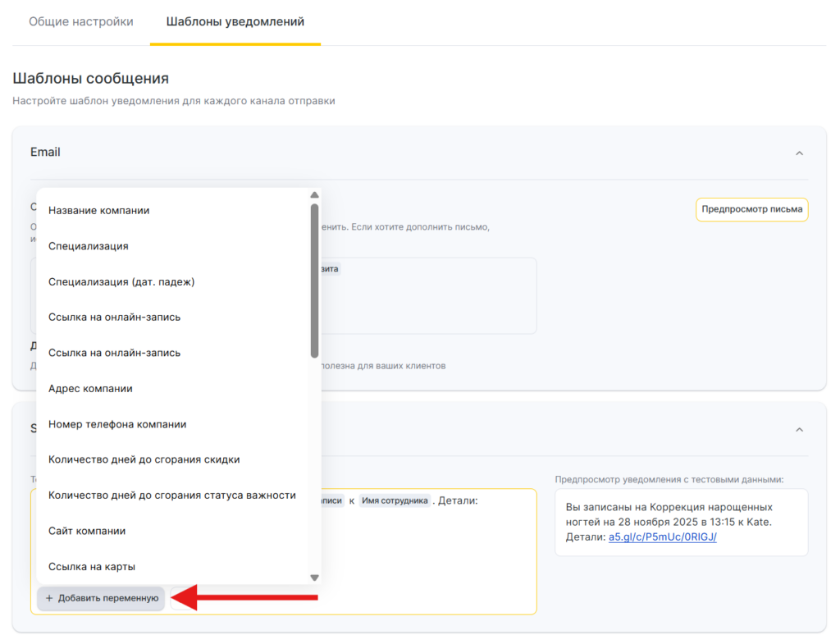Image resolution: width=840 pixels, height=644 pixels.
Task: Open the a5.gl preview link
Action: [x=662, y=537]
